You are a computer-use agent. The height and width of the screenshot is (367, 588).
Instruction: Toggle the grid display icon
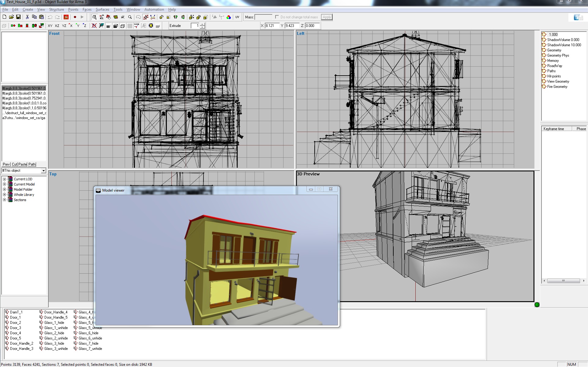point(130,26)
